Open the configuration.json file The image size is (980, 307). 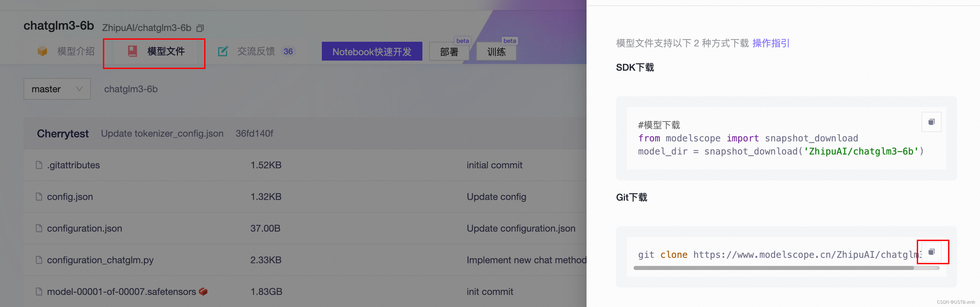point(84,228)
